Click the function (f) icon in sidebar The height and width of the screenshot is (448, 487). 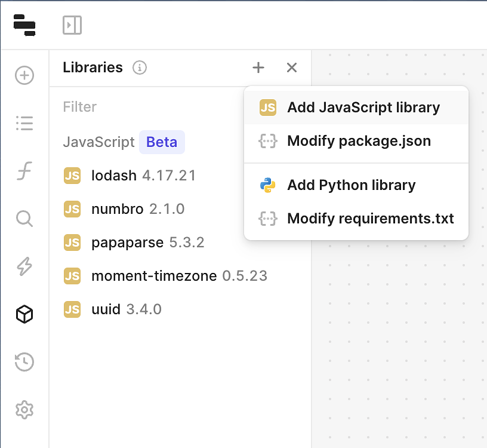pyautogui.click(x=24, y=171)
